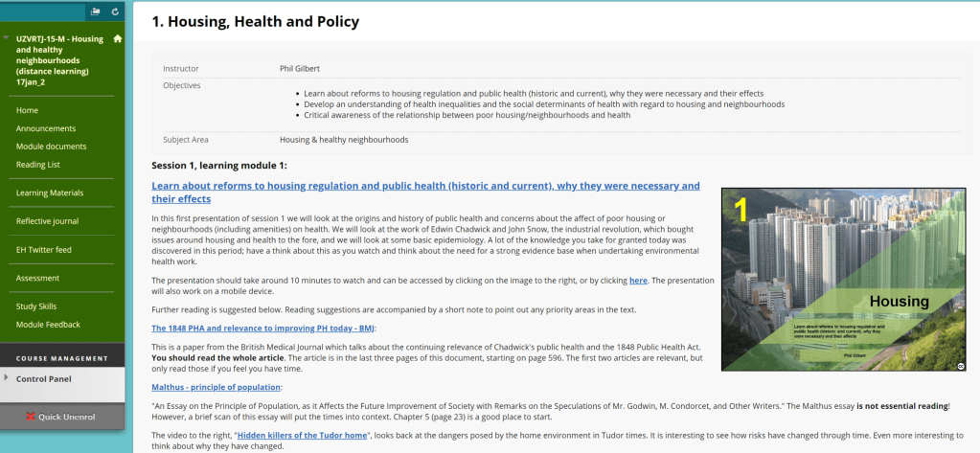
Task: Go to Announcements in the sidebar
Action: [45, 128]
